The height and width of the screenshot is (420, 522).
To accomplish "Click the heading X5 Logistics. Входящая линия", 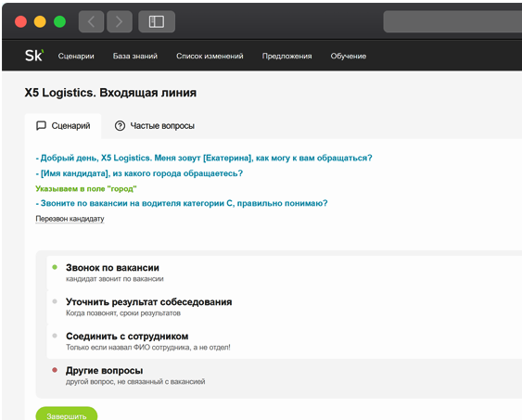I will click(110, 93).
